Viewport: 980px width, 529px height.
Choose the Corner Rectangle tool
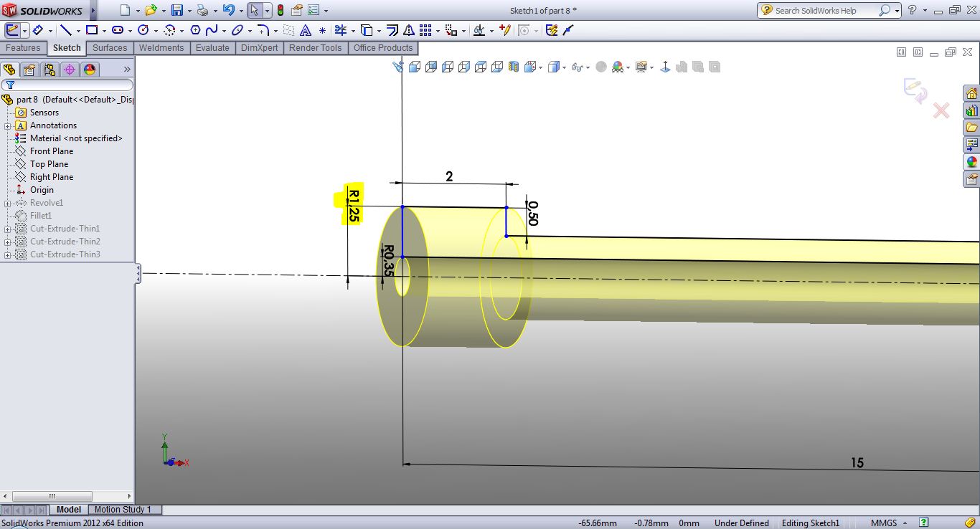[x=91, y=30]
